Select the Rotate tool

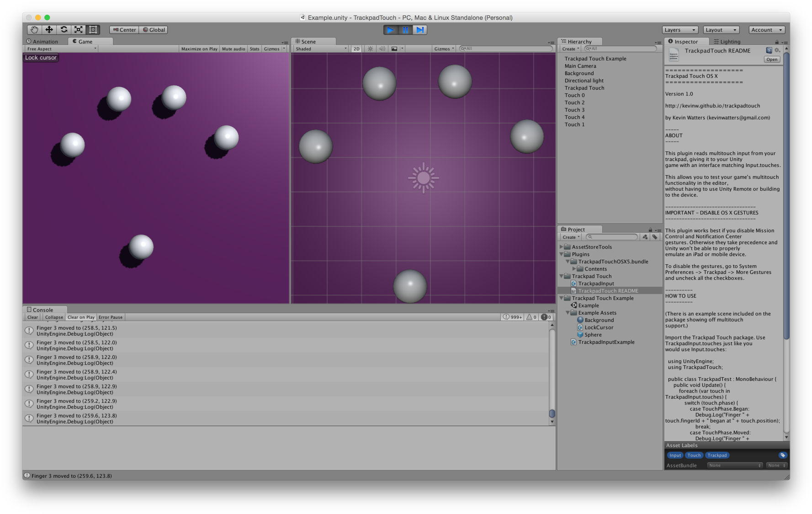click(63, 29)
